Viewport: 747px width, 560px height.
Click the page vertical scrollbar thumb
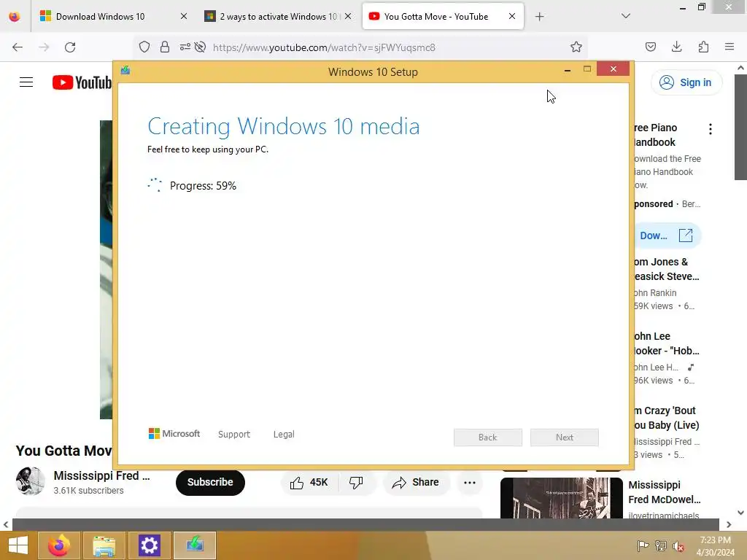click(740, 127)
